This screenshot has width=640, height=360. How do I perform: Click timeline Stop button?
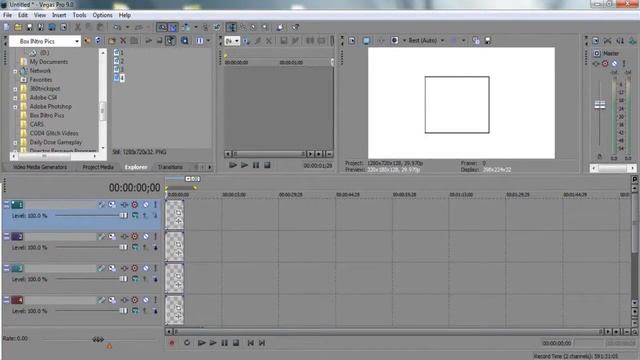click(236, 343)
